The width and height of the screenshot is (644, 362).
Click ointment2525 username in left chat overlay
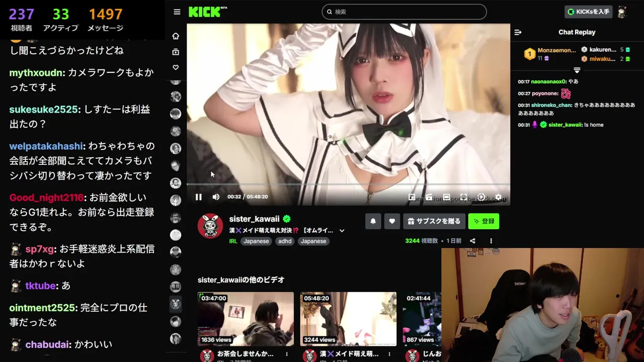[43, 308]
